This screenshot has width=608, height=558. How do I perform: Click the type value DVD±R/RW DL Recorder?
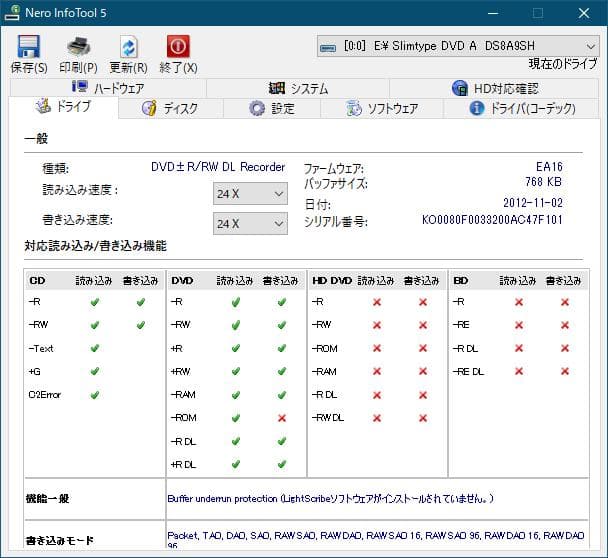coord(218,167)
